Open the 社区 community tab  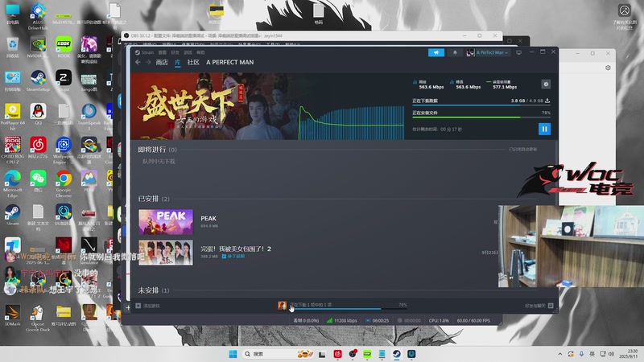pyautogui.click(x=193, y=62)
